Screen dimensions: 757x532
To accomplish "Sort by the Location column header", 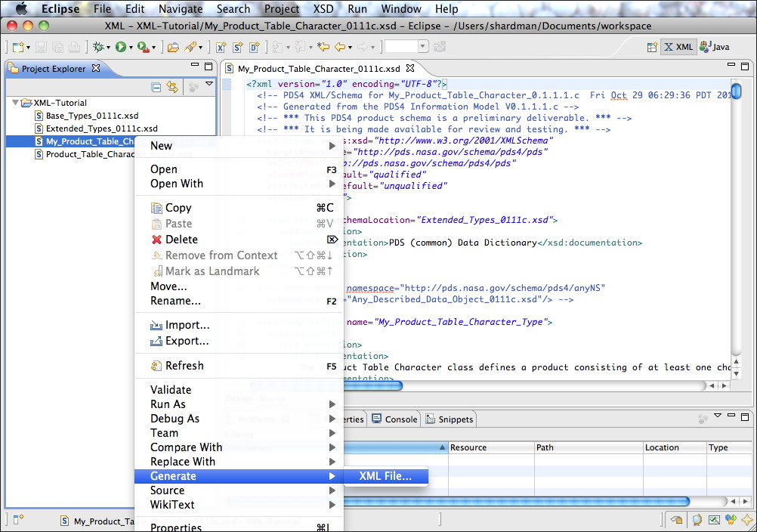I will 675,447.
